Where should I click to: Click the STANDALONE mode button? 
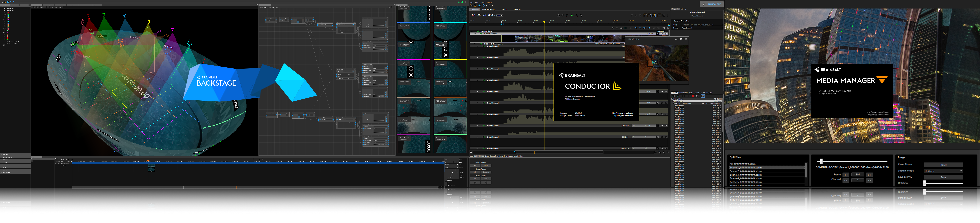click(x=712, y=4)
